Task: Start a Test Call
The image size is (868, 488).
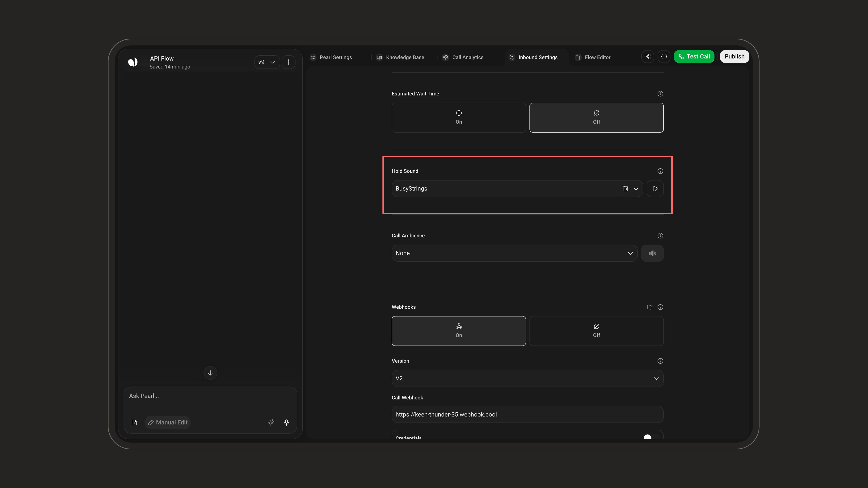Action: pos(694,57)
